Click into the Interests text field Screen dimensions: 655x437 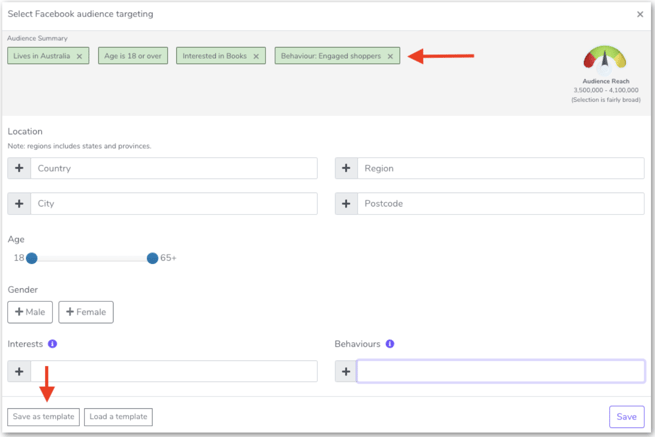pyautogui.click(x=174, y=371)
